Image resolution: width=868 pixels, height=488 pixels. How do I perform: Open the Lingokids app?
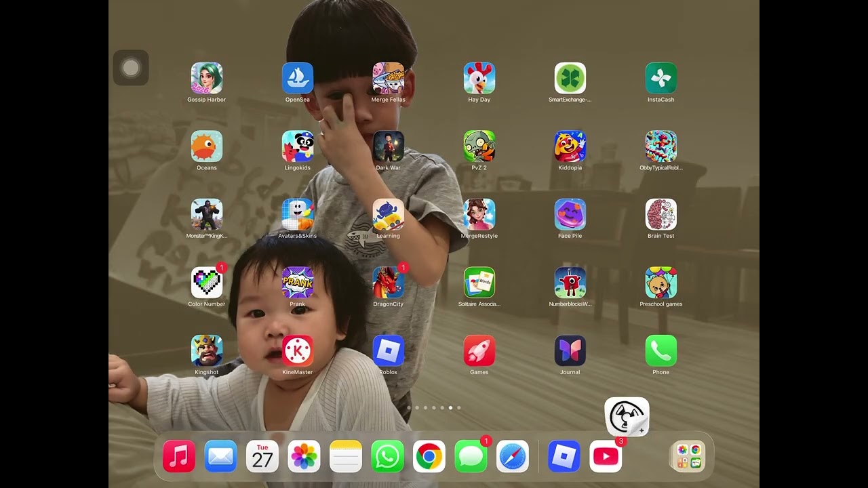pos(298,146)
